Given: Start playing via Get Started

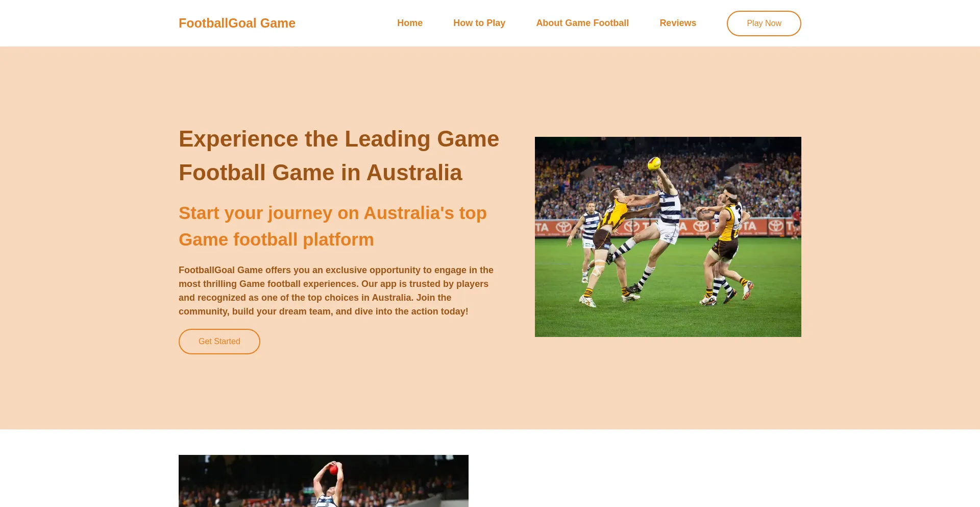Looking at the screenshot, I should (219, 341).
